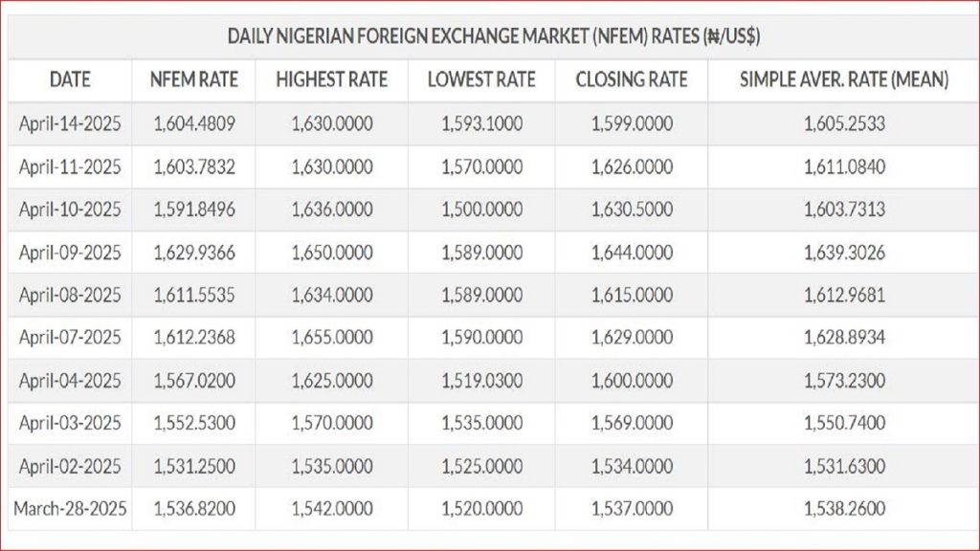Select the April-14-2025 date cell
The width and height of the screenshot is (980, 551).
coord(70,124)
